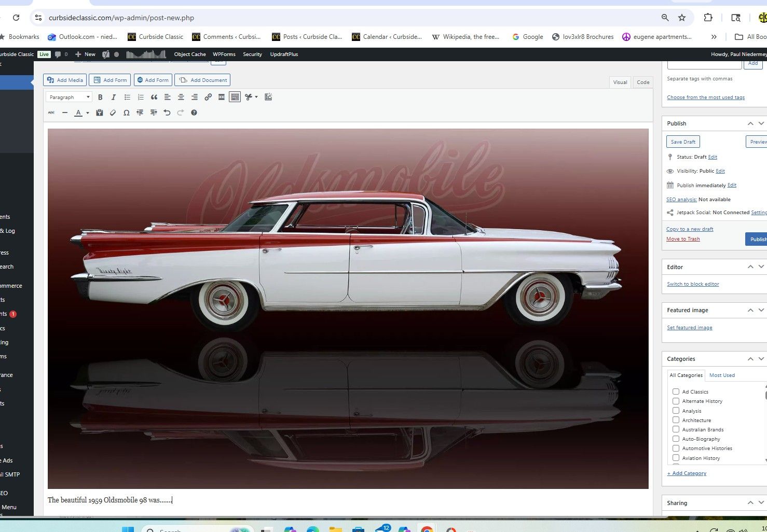The width and height of the screenshot is (767, 532).
Task: Enable the Australian Brands category
Action: 676,429
